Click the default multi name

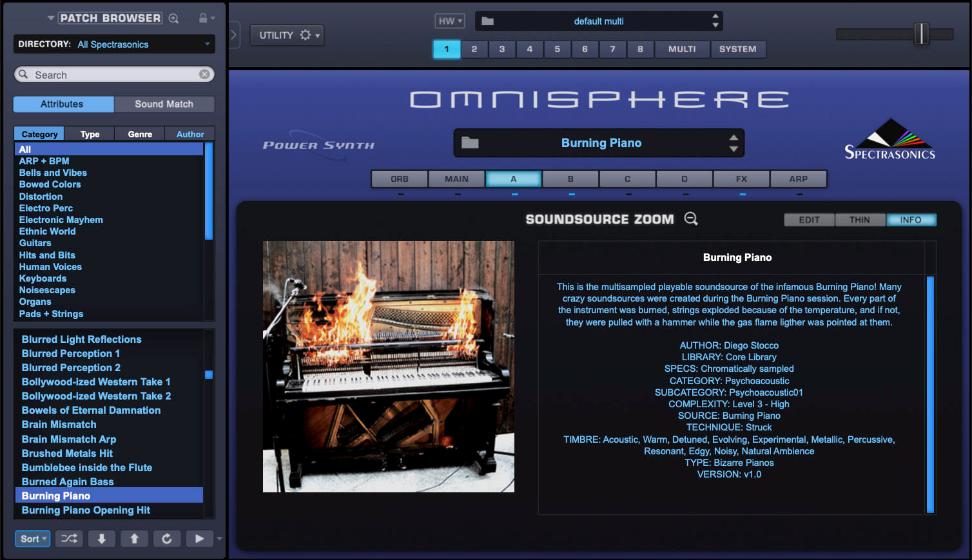[x=599, y=21]
